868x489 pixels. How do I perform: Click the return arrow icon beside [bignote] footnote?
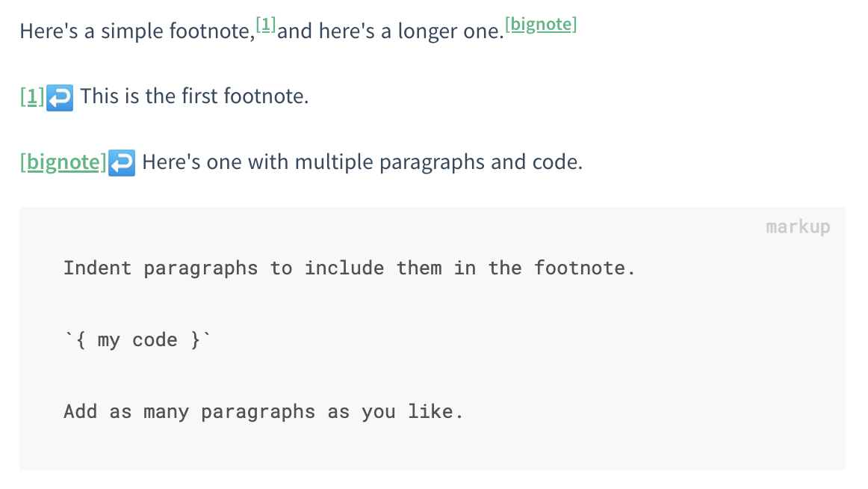point(122,163)
